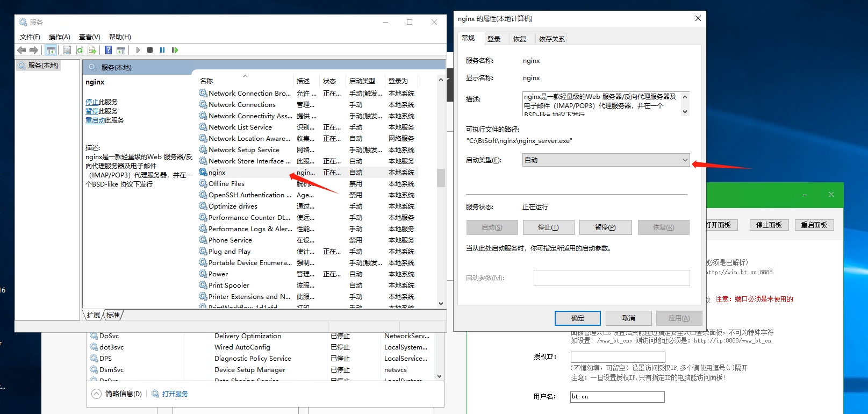Viewport: 868px width, 414px height.
Task: Sort by the 启动类型 column header
Action: 365,81
